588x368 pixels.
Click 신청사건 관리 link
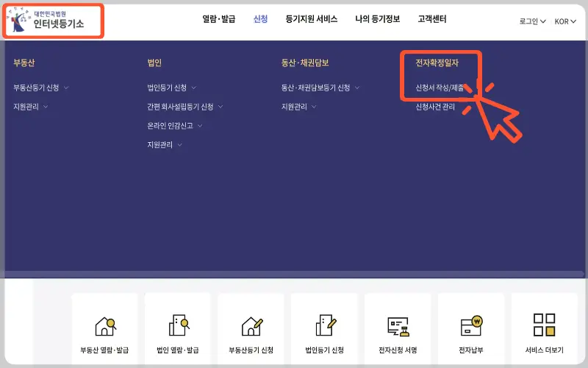click(x=435, y=107)
